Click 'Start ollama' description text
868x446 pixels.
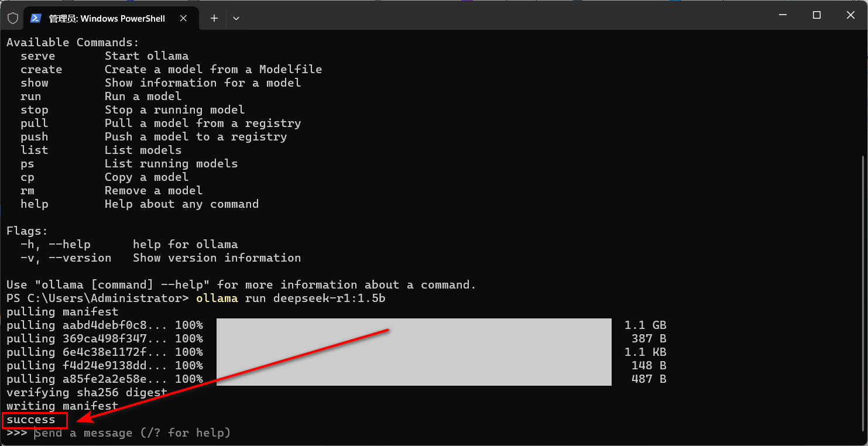coord(147,56)
